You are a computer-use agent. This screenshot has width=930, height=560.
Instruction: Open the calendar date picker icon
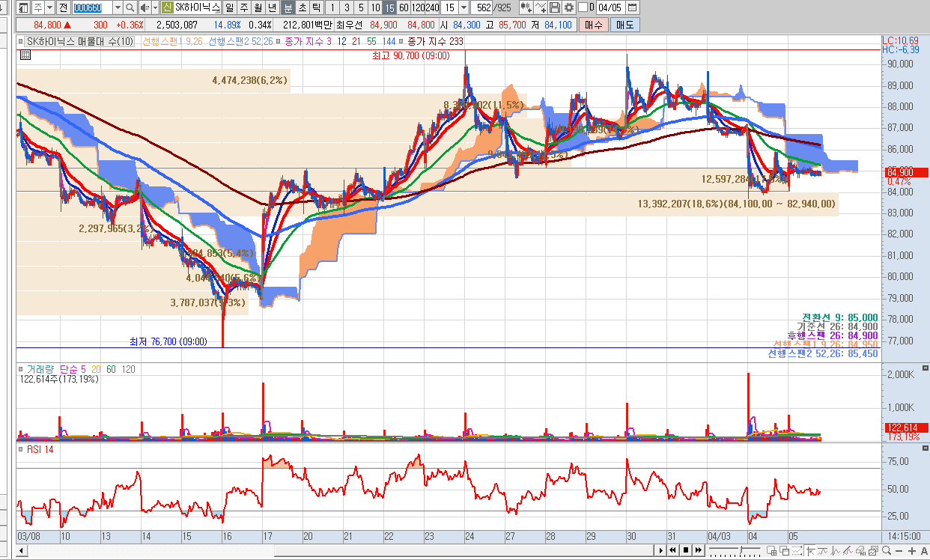pos(633,7)
